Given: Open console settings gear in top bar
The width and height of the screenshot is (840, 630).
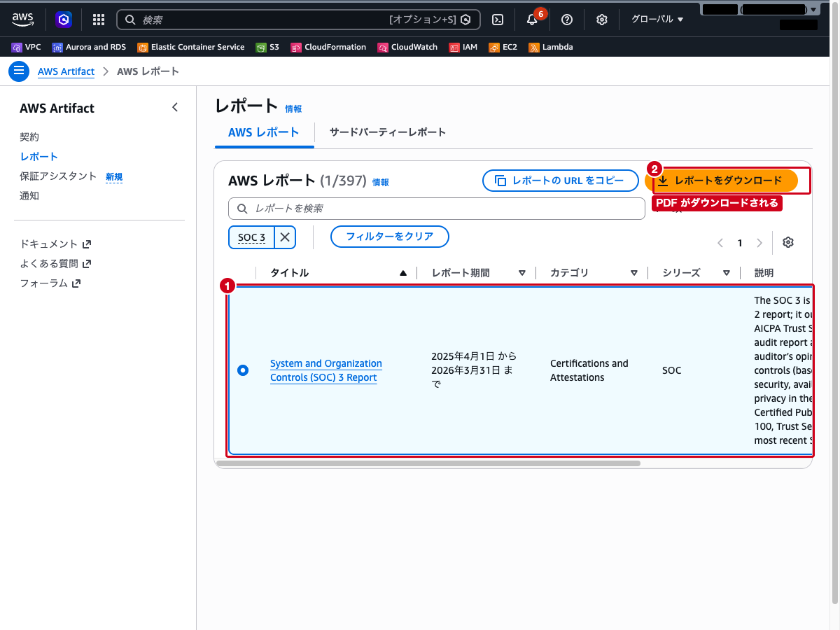Looking at the screenshot, I should 602,20.
